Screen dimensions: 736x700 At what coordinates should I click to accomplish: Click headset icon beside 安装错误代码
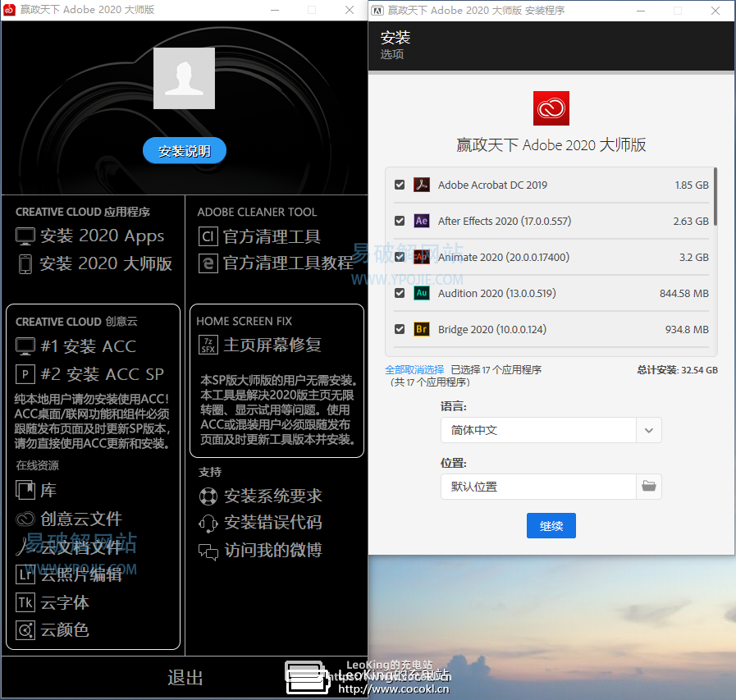point(208,523)
